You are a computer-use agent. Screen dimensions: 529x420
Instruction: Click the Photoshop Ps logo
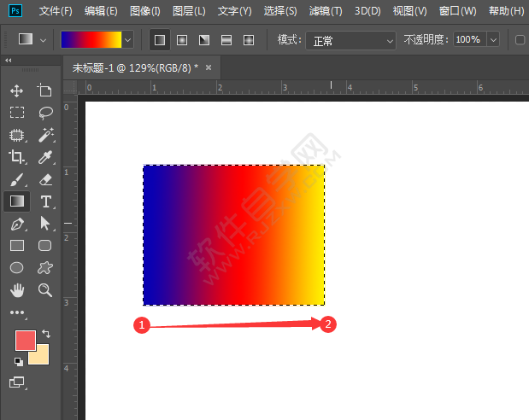(x=15, y=10)
